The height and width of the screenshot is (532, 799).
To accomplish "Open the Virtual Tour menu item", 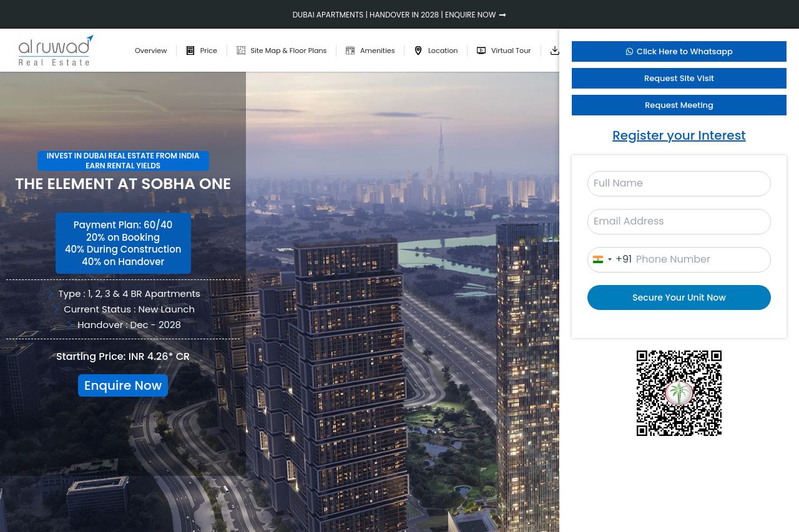I will tap(511, 51).
